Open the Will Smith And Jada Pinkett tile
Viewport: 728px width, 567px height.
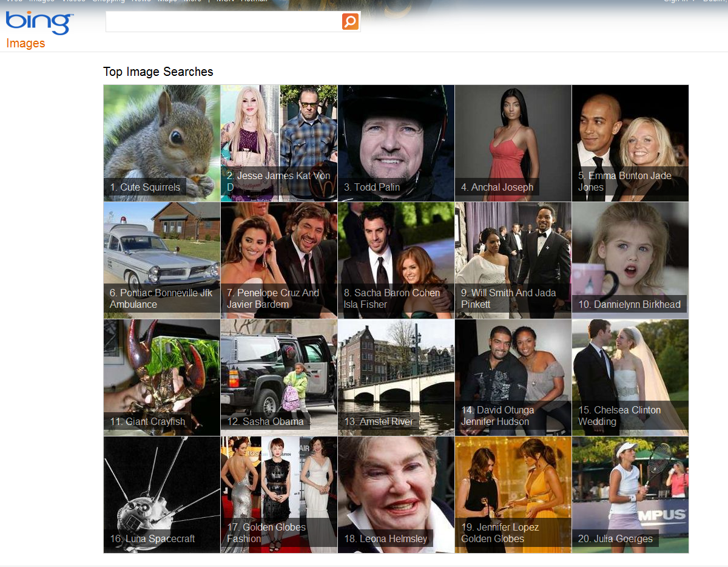pyautogui.click(x=513, y=260)
